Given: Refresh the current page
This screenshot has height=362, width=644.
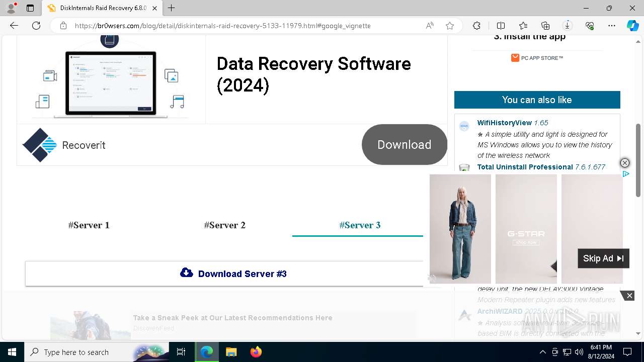Looking at the screenshot, I should tap(36, 26).
